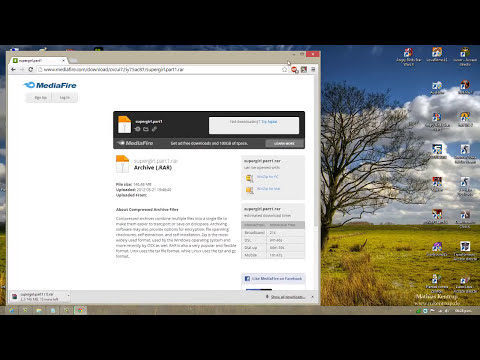Click the page vertical scrollbar

coord(315,150)
